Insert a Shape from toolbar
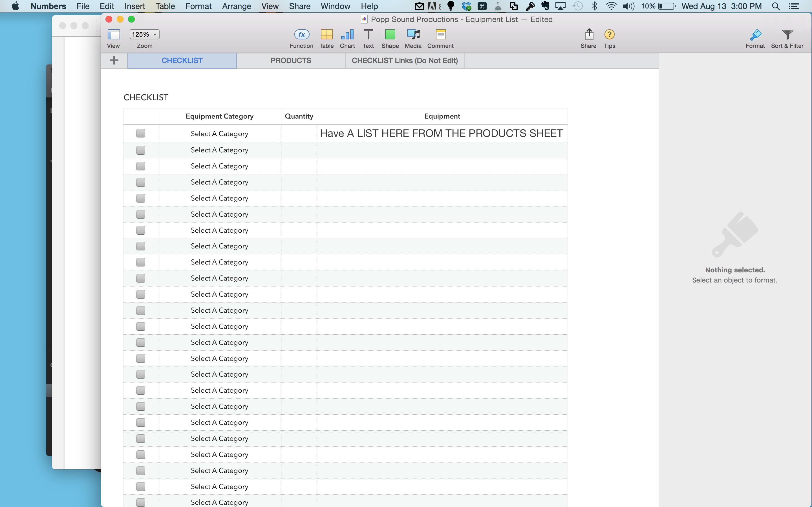812x507 pixels. point(390,35)
